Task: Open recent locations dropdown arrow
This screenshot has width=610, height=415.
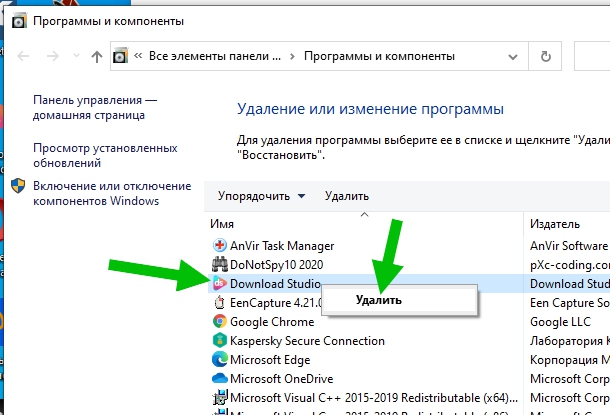Action: tap(76, 56)
